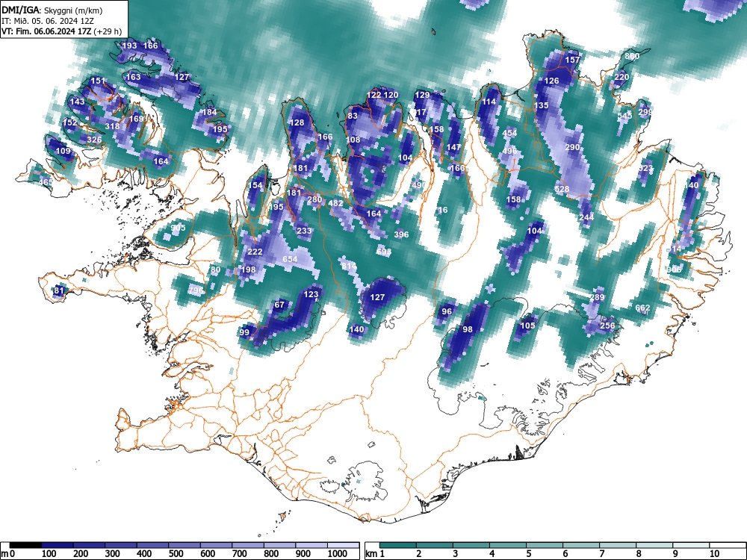
Task: Click the navy swatch between 100 and 200 m
Action: point(58,545)
